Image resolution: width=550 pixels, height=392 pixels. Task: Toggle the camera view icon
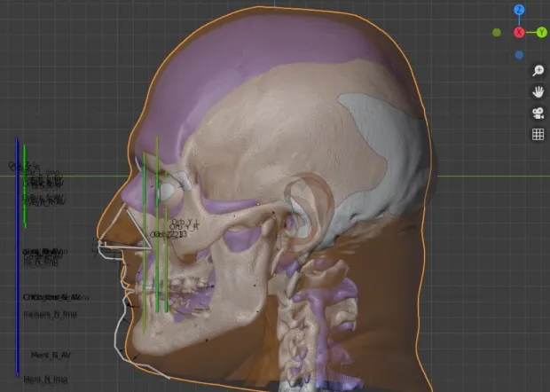point(538,113)
